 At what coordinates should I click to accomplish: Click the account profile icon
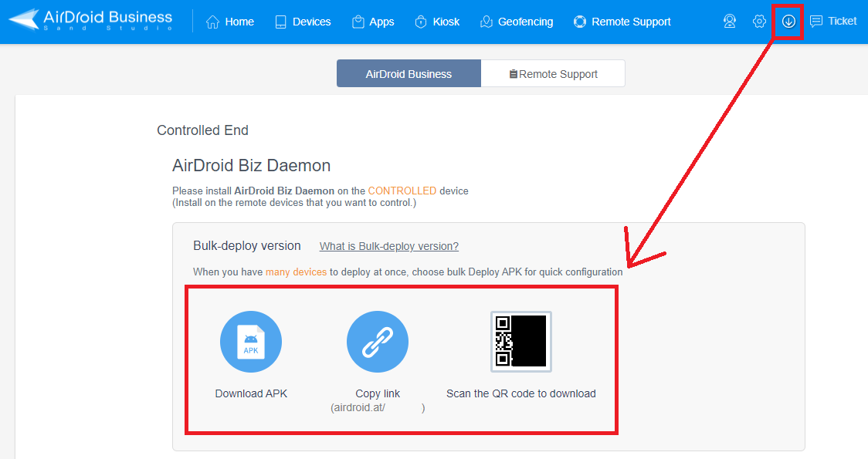coord(730,22)
